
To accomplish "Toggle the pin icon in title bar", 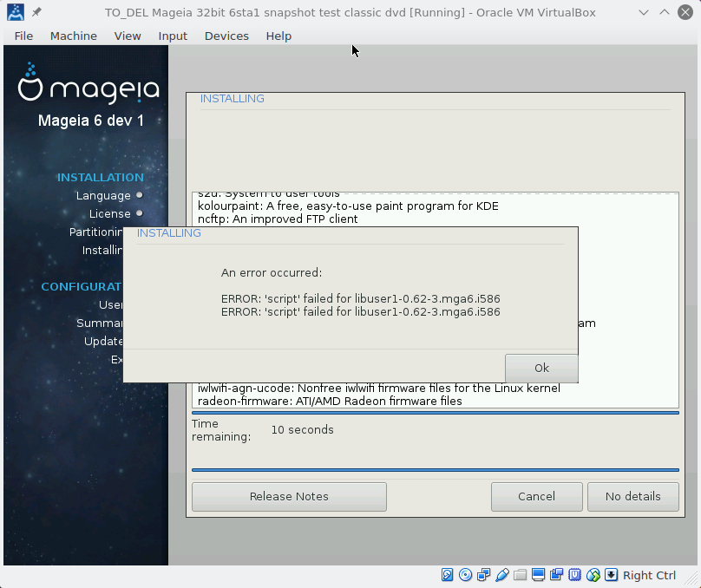I will tap(36, 12).
